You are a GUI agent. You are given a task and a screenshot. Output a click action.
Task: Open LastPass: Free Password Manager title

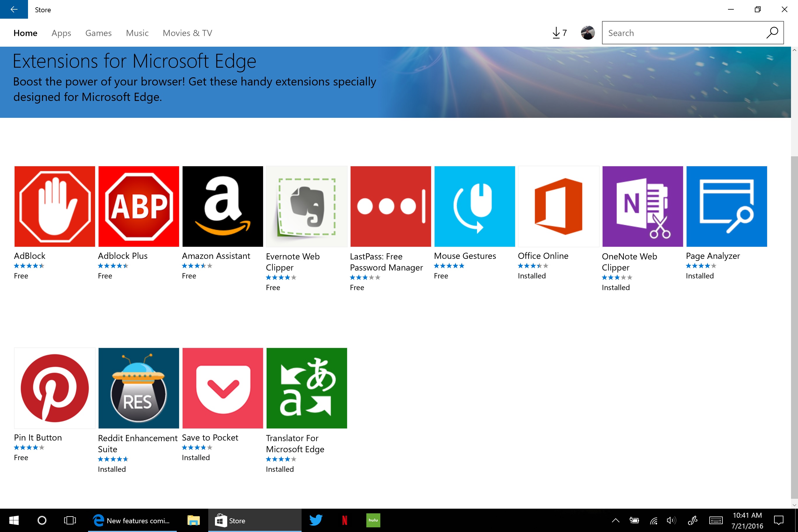click(x=386, y=262)
